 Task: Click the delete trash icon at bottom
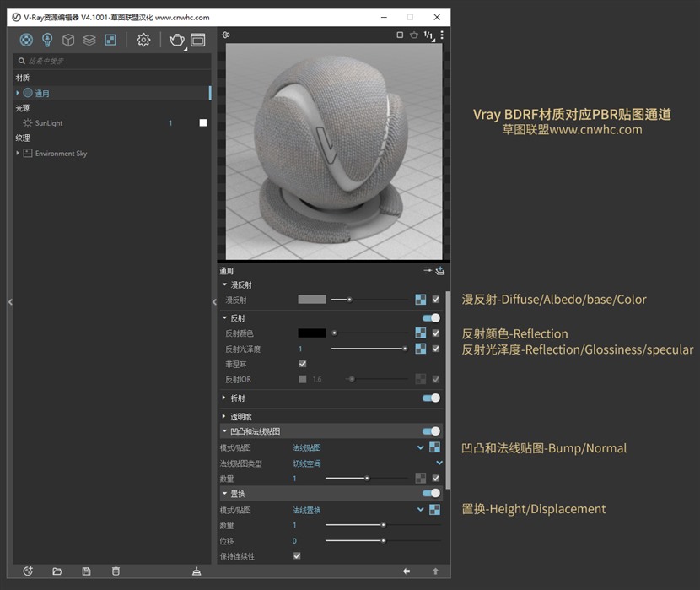(116, 571)
